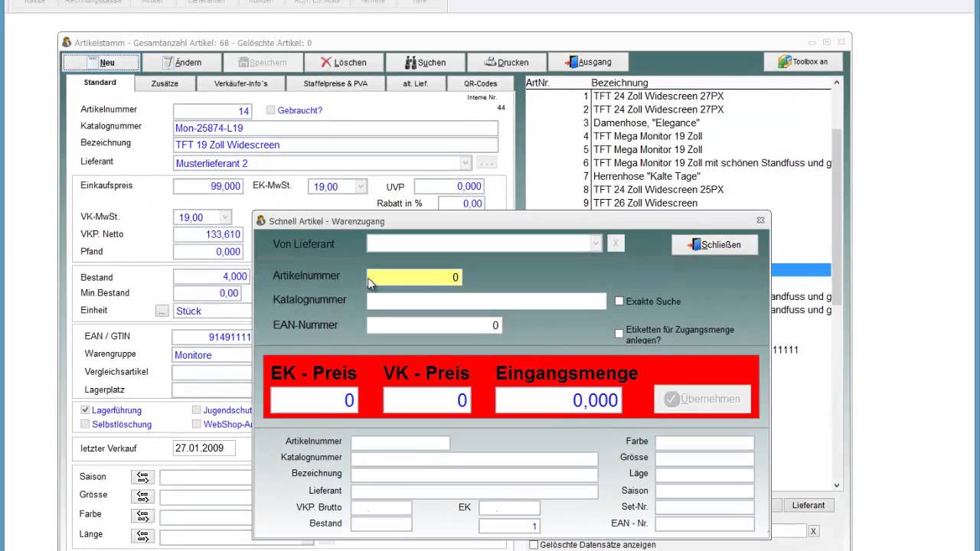This screenshot has width=980, height=551.
Task: Toggle the Gebraucht? checkbox
Action: 270,110
